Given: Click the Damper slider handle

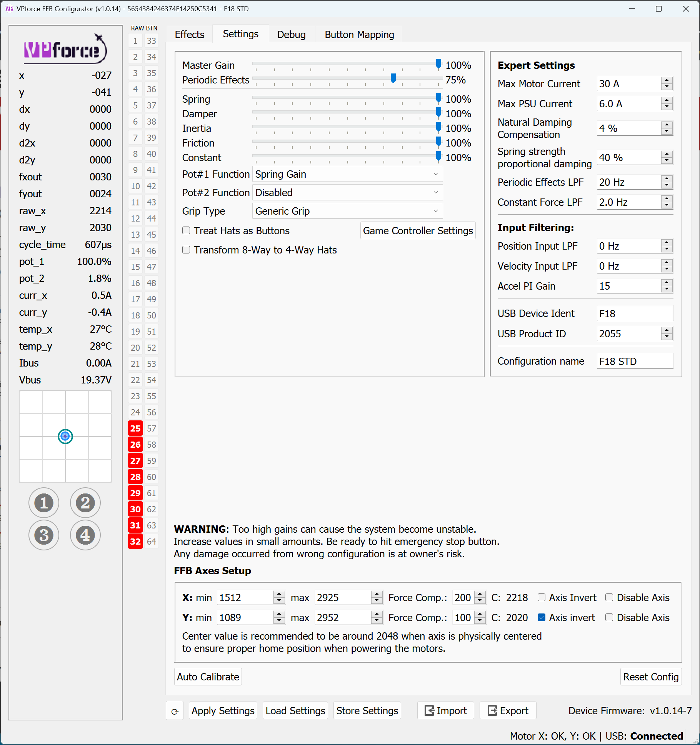Looking at the screenshot, I should [438, 113].
